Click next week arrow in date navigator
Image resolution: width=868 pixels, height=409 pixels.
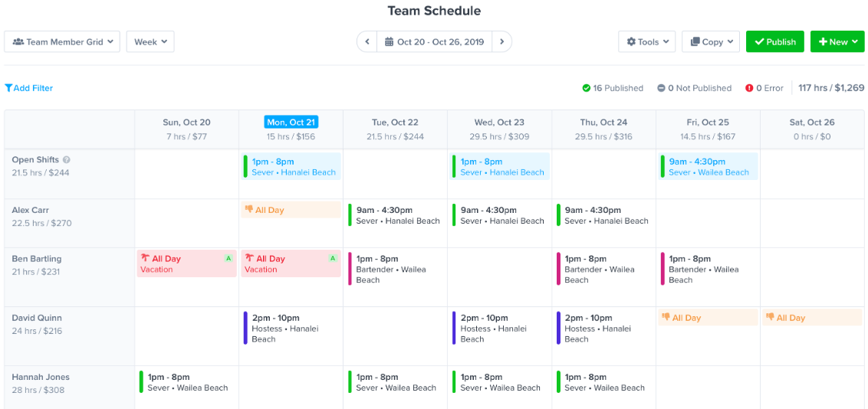coord(501,42)
